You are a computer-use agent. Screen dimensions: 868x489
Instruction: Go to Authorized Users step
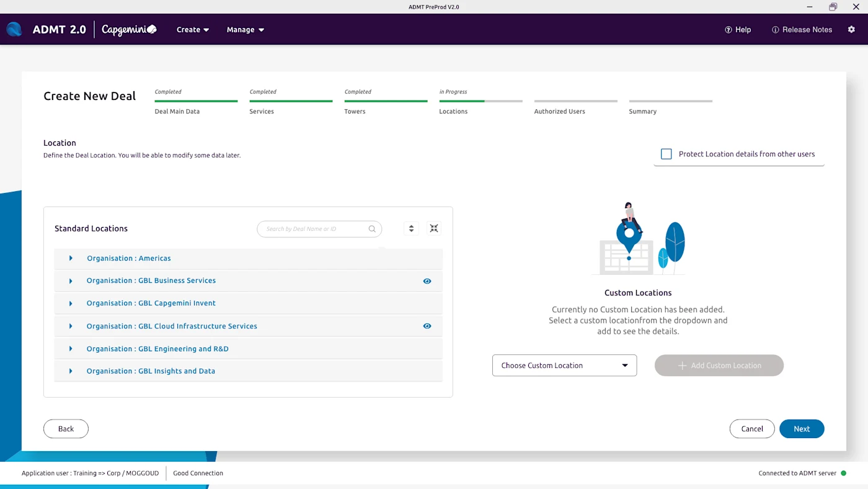559,112
